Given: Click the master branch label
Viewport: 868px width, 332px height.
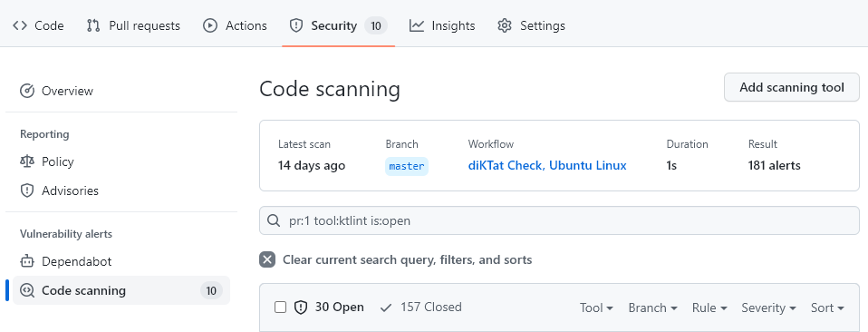Looking at the screenshot, I should 407,166.
